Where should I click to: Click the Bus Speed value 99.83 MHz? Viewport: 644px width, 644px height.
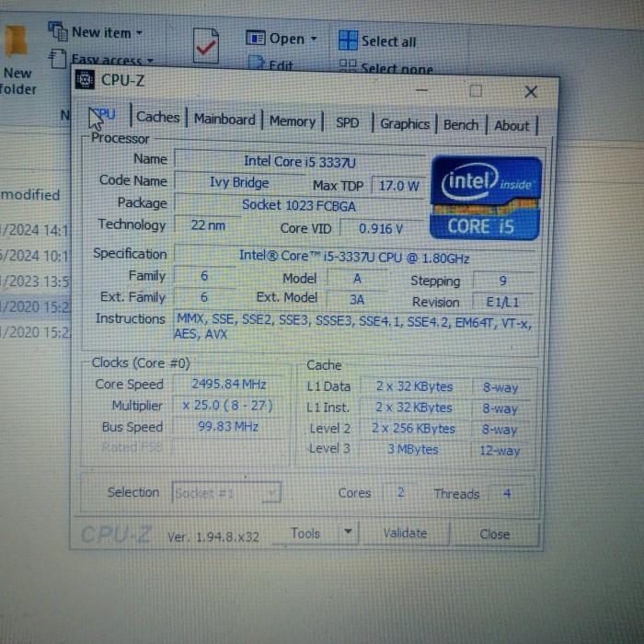[x=228, y=426]
